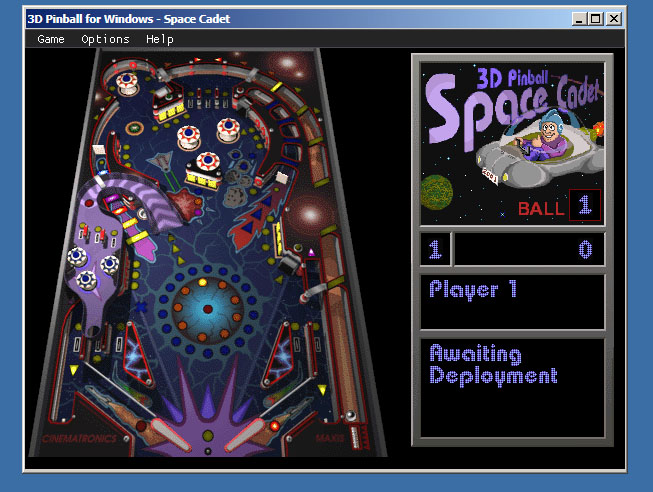The width and height of the screenshot is (653, 492).
Task: Click the red splat hazard graphic
Action: click(186, 203)
